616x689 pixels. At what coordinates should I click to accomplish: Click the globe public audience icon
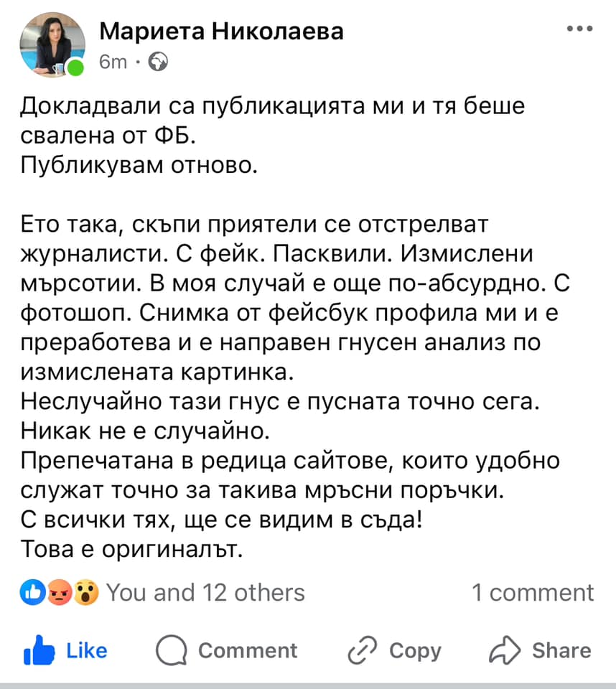(158, 62)
